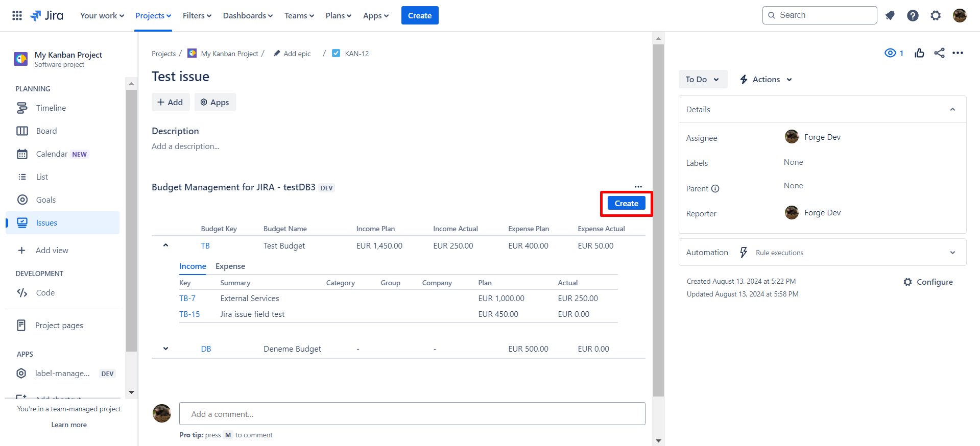Open the Filters dropdown menu
This screenshot has height=446, width=980.
coord(197,16)
